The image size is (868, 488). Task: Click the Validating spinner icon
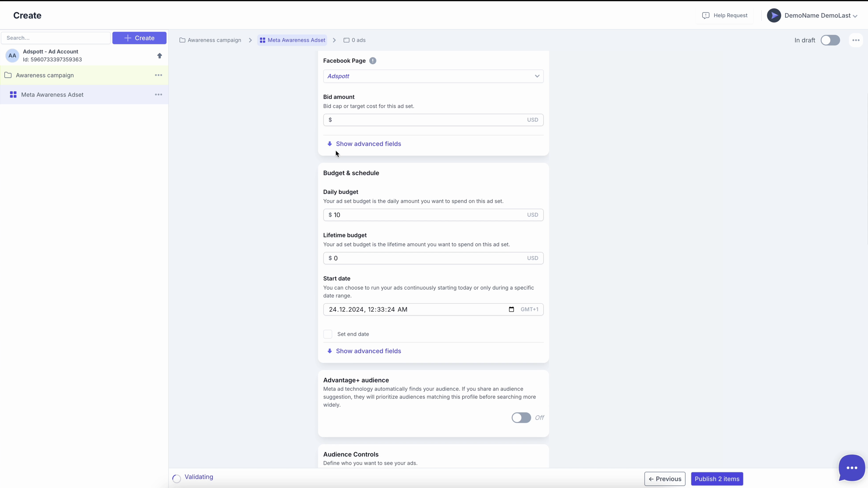pos(177,478)
